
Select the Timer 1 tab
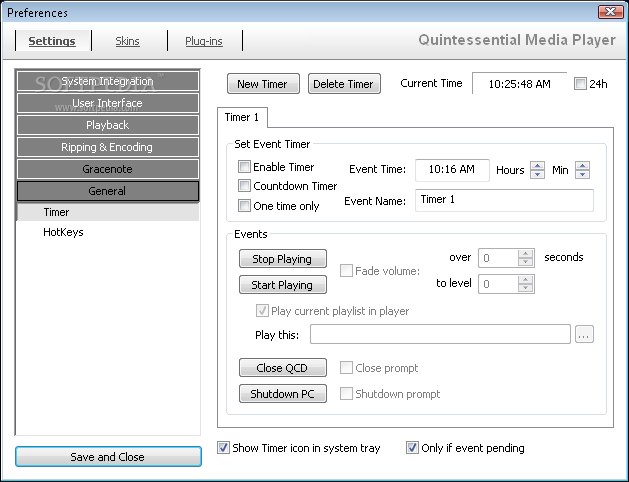[x=242, y=117]
